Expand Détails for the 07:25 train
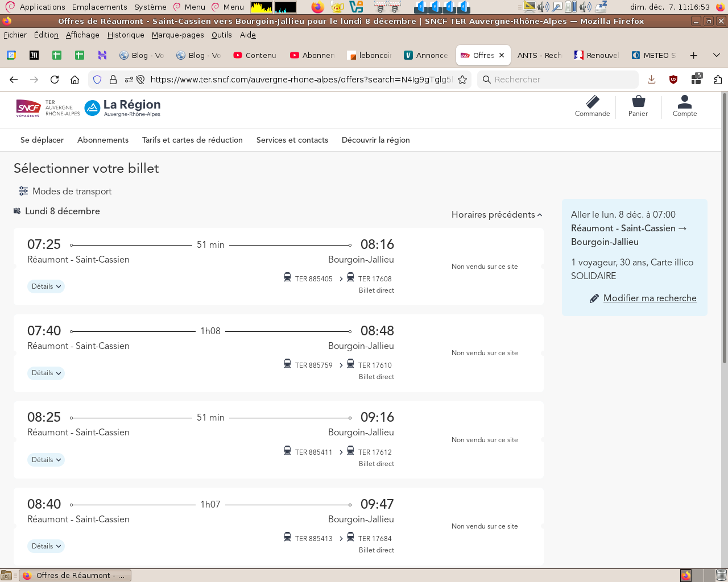 (46, 286)
